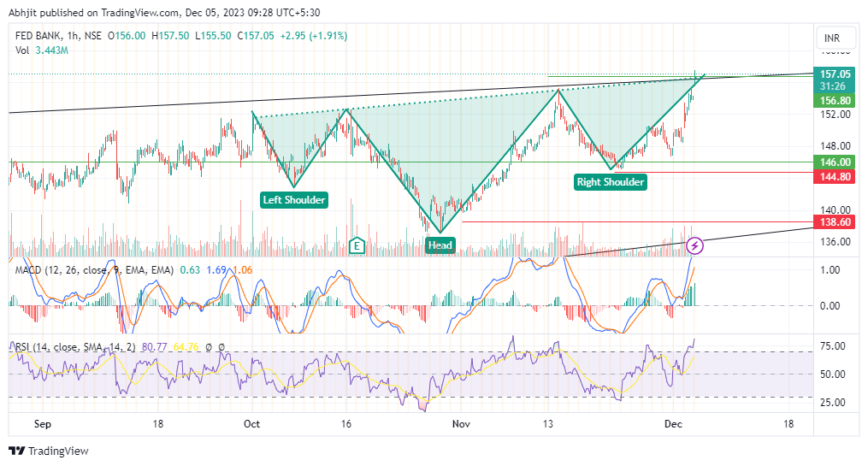Select the 'Left Shoulder' label
This screenshot has width=868, height=466.
[294, 200]
